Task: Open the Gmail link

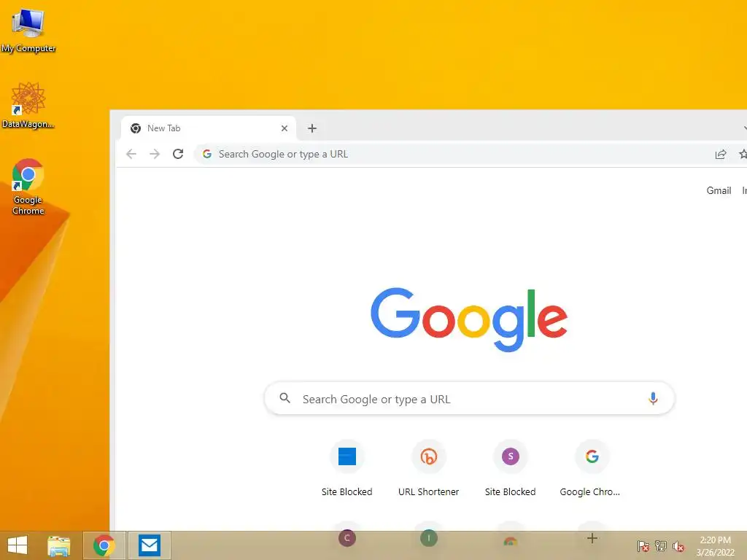Action: [x=719, y=190]
